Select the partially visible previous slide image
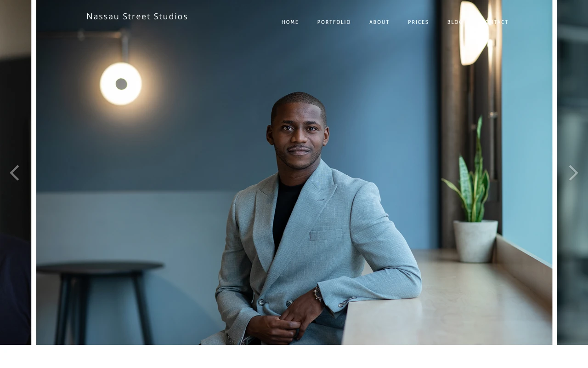The height and width of the screenshot is (368, 588). [16, 172]
